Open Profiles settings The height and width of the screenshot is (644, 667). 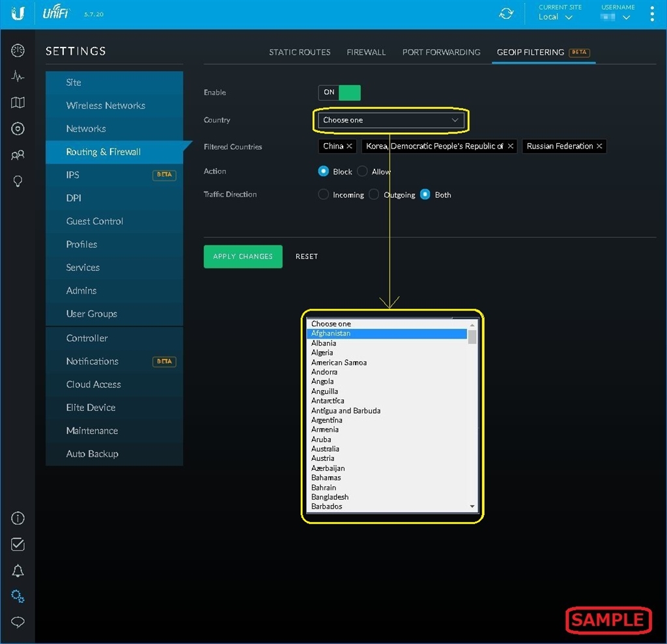pyautogui.click(x=114, y=244)
